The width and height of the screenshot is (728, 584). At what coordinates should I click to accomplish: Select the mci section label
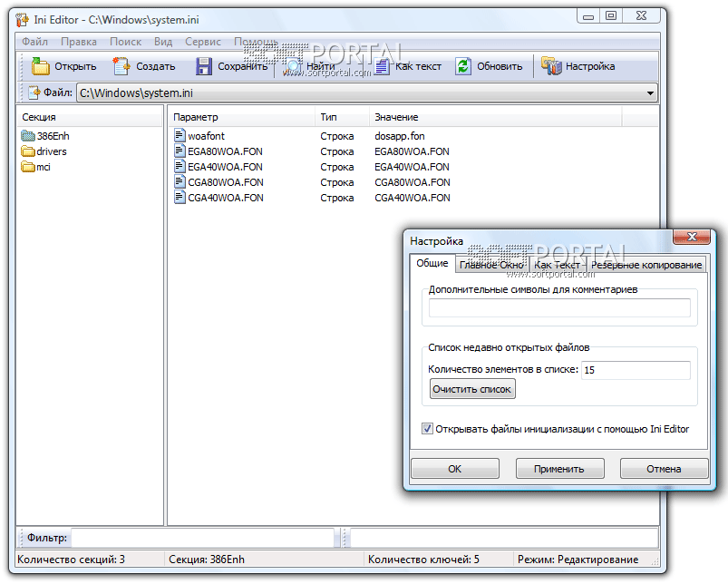tap(44, 167)
